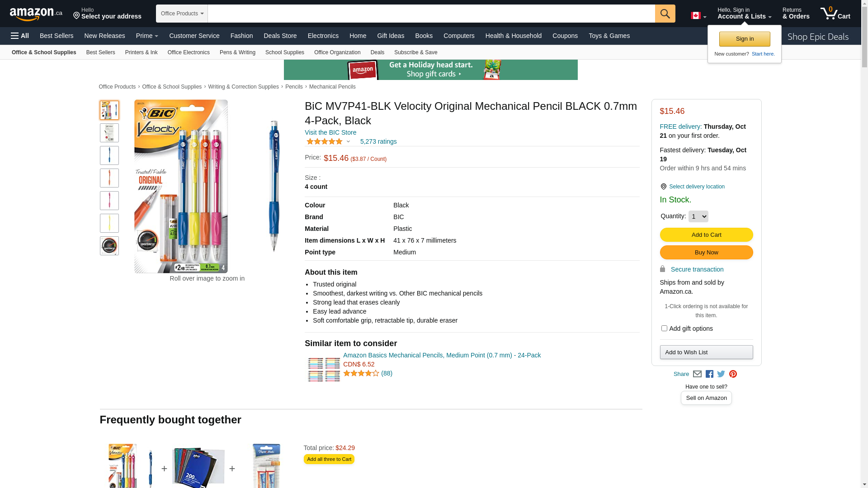Share the product on Facebook
Screen dimensions: 868x488
[709, 374]
